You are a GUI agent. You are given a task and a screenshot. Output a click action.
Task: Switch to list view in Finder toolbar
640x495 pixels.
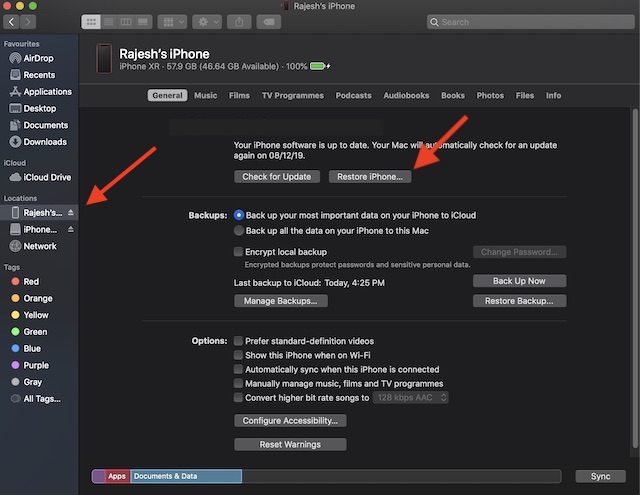pos(109,22)
